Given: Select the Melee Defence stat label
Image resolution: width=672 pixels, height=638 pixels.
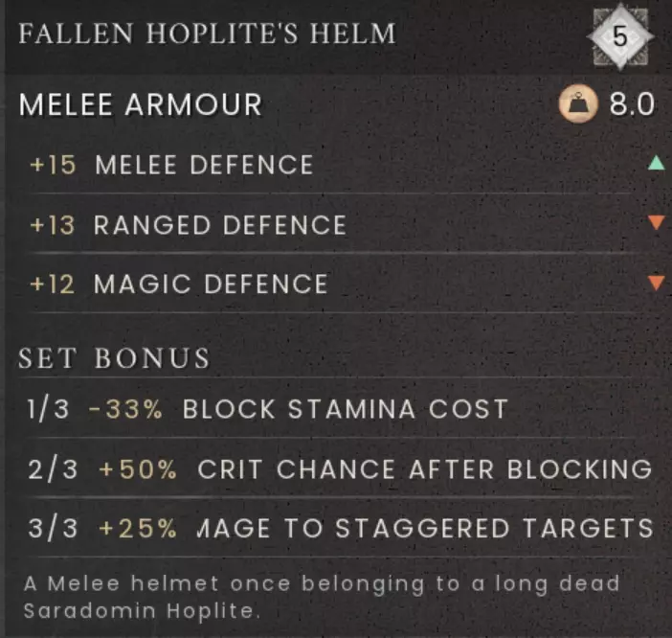Looking at the screenshot, I should [x=203, y=165].
